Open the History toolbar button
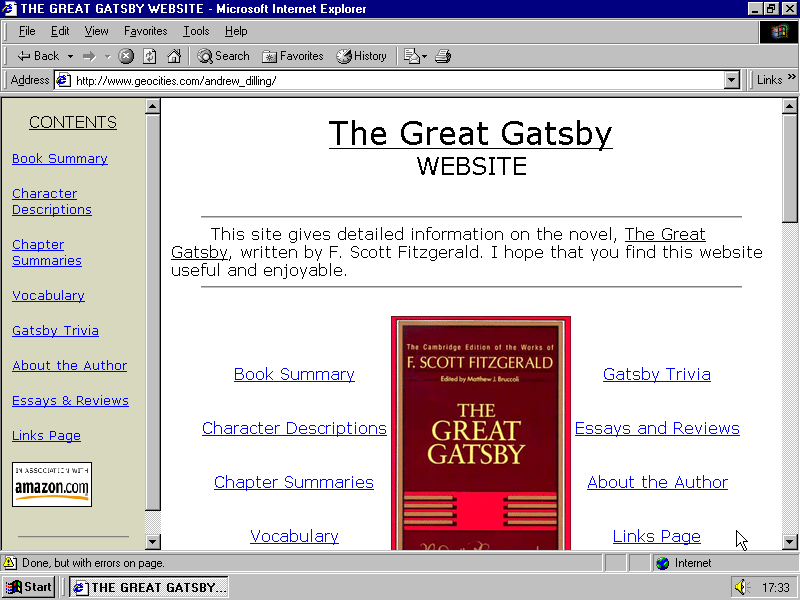 [361, 56]
